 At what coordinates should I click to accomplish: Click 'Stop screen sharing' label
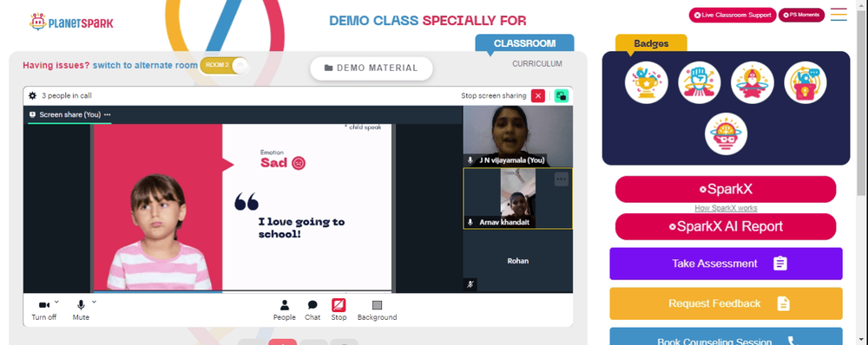494,95
